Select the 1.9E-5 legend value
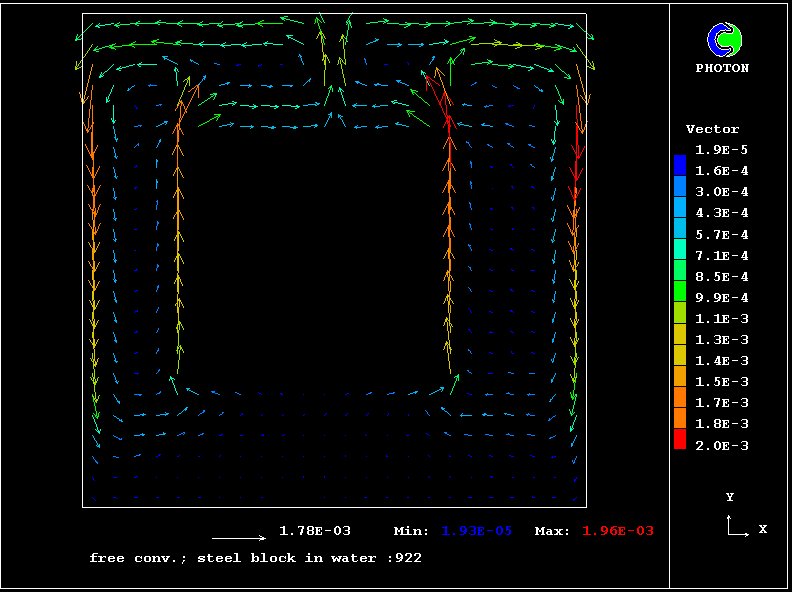The height and width of the screenshot is (592, 792). tap(722, 150)
